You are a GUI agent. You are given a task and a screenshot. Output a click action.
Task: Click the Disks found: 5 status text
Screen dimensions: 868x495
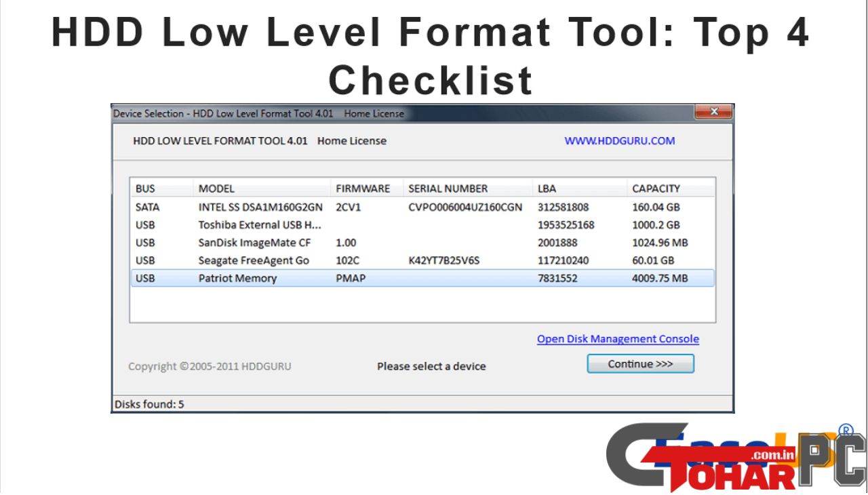coord(149,404)
